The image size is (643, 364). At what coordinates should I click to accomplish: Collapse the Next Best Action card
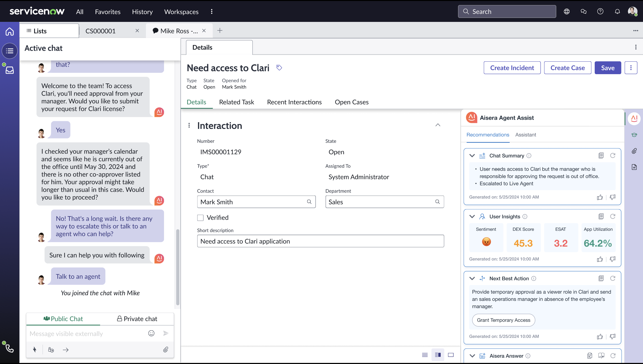(x=472, y=279)
